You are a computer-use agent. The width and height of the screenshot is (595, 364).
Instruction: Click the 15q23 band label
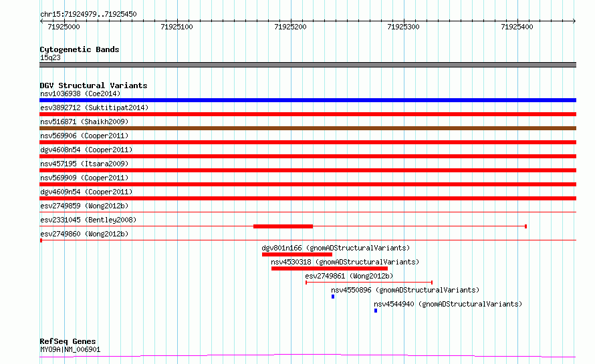pyautogui.click(x=50, y=57)
